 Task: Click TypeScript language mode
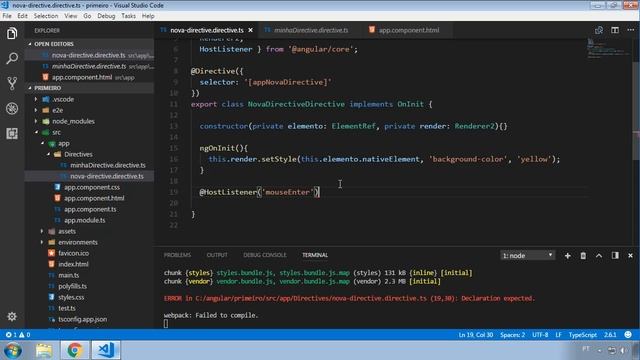pyautogui.click(x=582, y=335)
